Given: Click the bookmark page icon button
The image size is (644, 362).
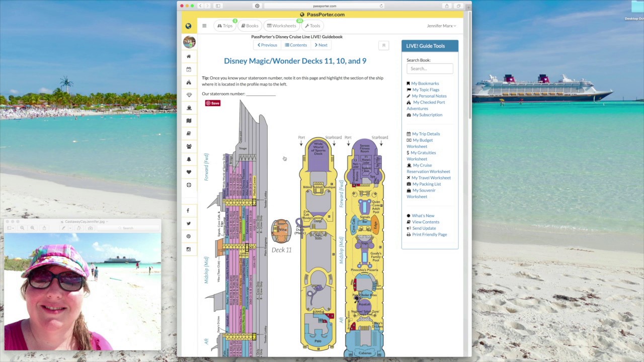Looking at the screenshot, I should click(384, 46).
